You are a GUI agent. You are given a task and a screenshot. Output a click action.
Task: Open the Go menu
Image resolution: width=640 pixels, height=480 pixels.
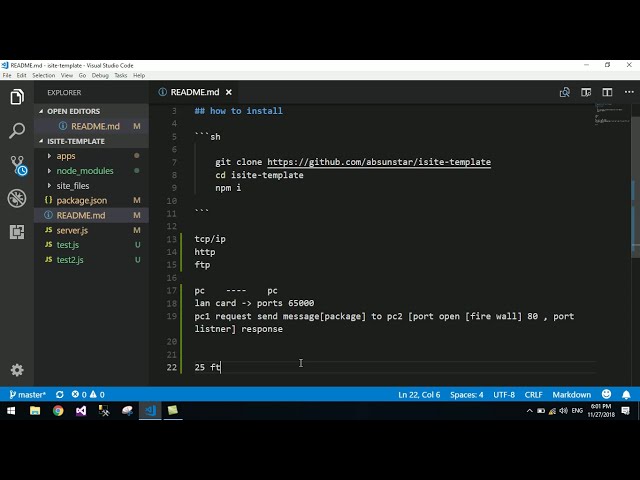[x=82, y=76]
